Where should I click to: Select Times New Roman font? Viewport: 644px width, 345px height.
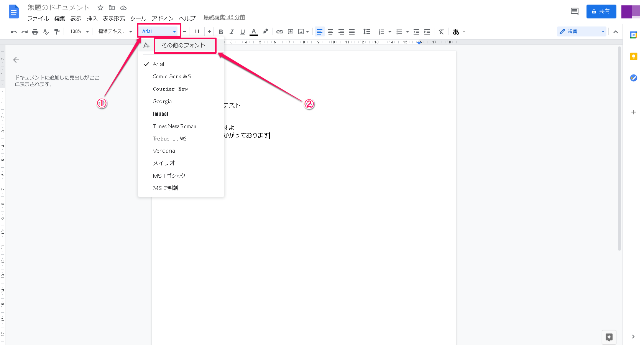[x=181, y=126]
